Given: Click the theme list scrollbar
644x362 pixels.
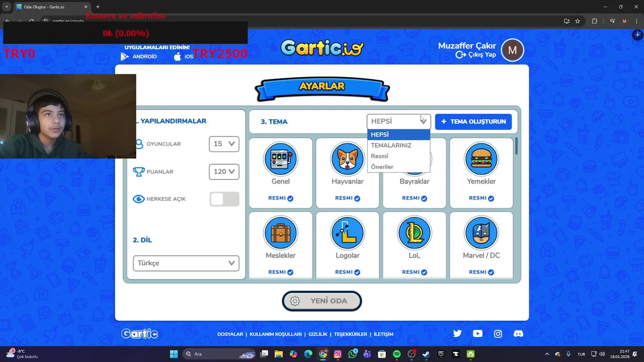Looking at the screenshot, I should tap(516, 146).
